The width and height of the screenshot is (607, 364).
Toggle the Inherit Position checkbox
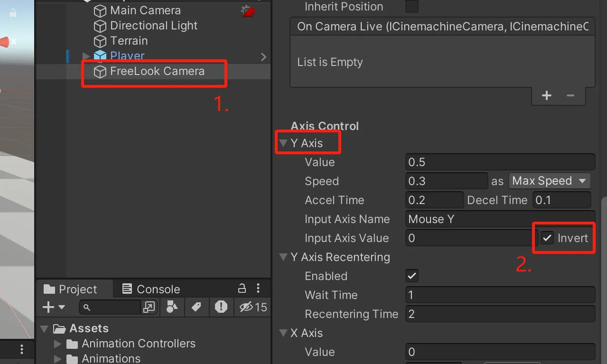coord(412,7)
